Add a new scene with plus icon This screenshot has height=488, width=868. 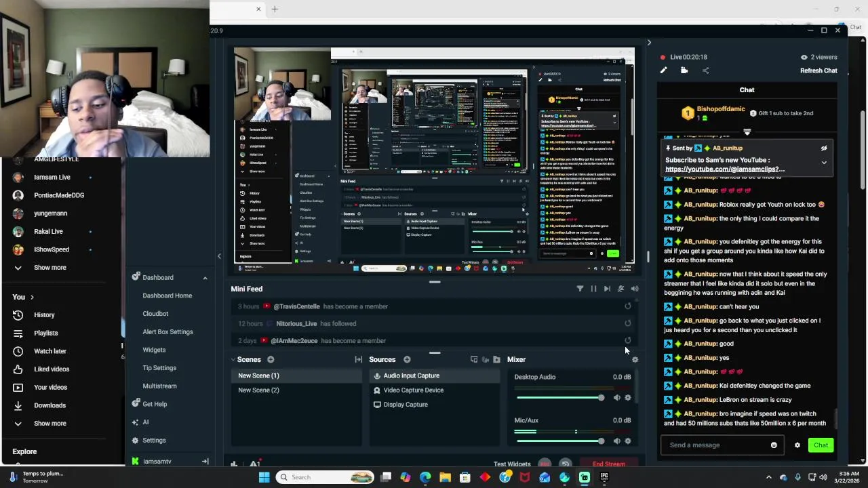[271, 359]
